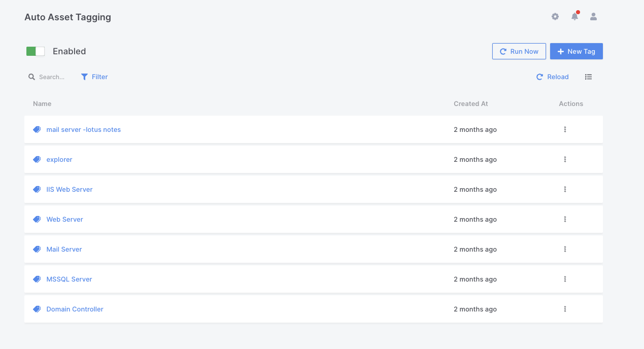This screenshot has width=644, height=349.
Task: Disable the Auto Asset Tagging toggle
Action: 36,51
